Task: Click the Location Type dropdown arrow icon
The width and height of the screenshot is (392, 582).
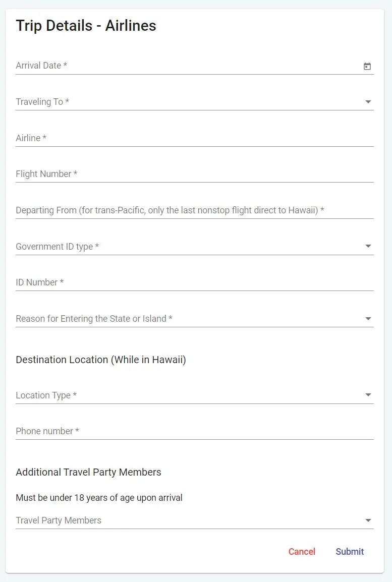Action: [x=368, y=395]
